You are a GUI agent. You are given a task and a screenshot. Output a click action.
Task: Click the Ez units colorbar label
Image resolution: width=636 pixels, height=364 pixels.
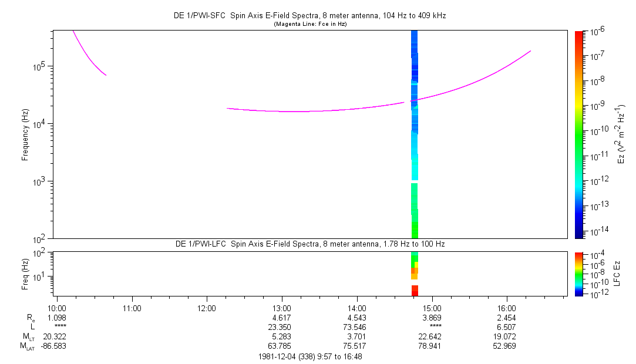(x=622, y=134)
